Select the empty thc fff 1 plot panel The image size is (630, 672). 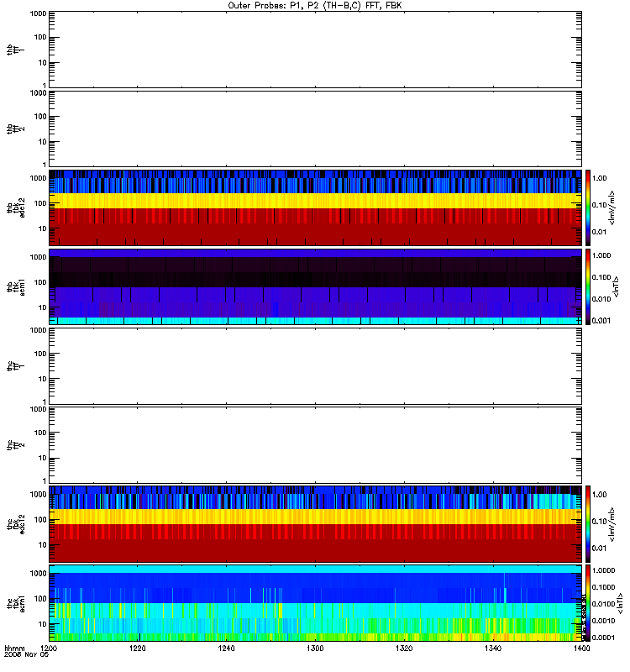(x=316, y=366)
